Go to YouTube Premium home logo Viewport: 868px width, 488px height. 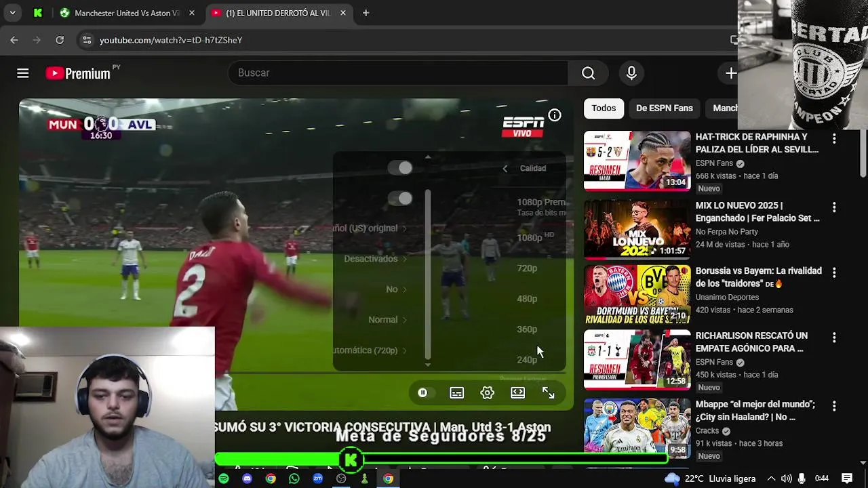click(79, 73)
